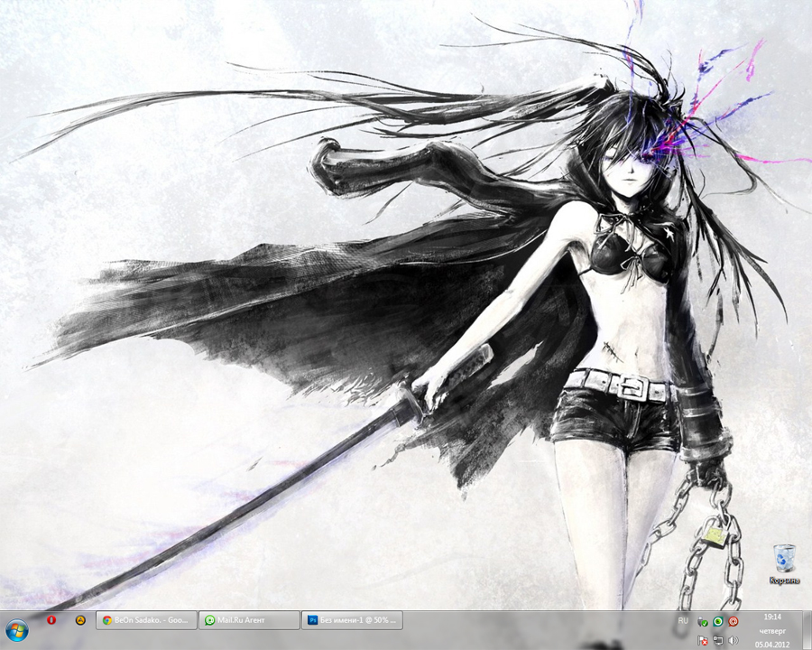Open the RU keyboard language indicator

(x=683, y=620)
